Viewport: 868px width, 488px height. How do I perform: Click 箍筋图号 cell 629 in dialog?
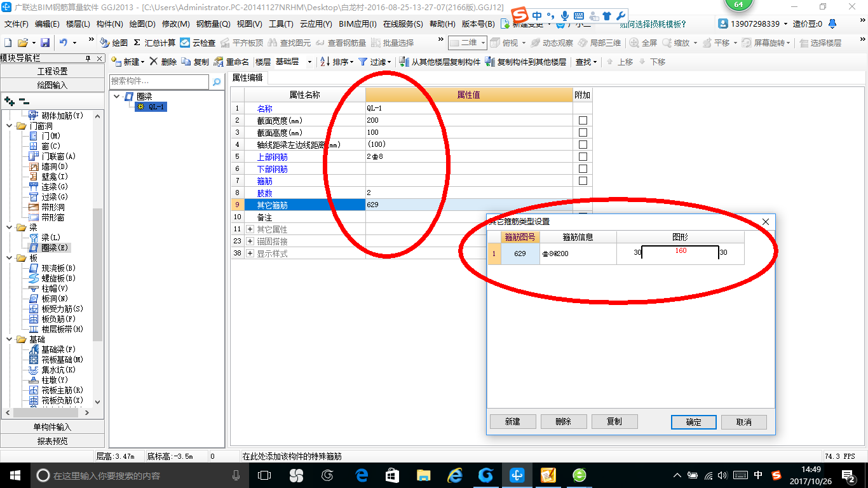click(520, 254)
